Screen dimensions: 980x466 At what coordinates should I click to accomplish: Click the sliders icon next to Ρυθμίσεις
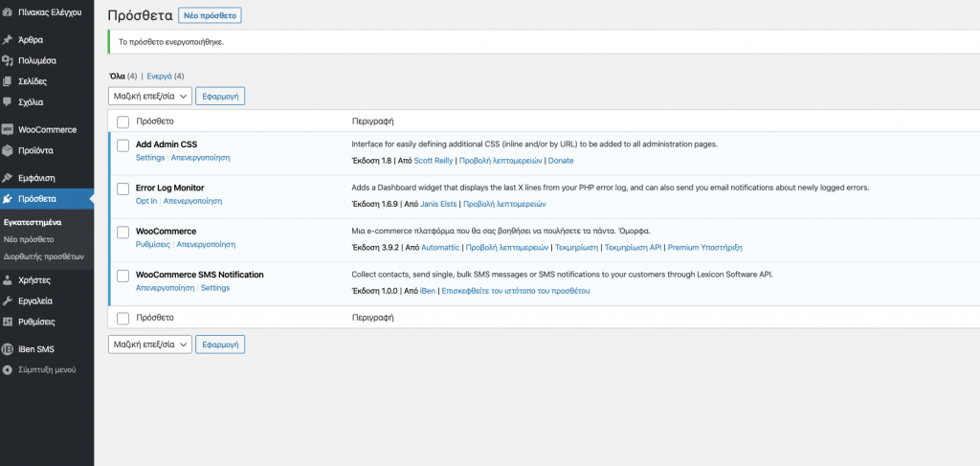tap(7, 322)
